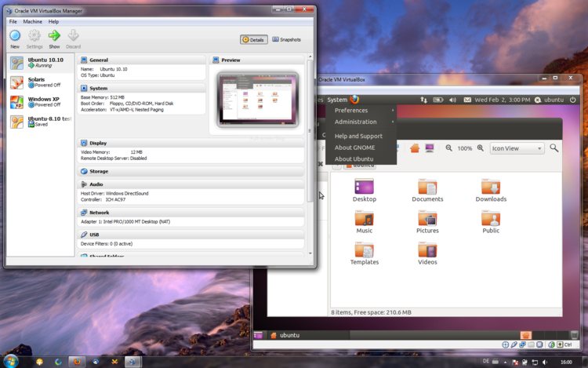Viewport: 588px width, 368px height.
Task: Click the VM preview thumbnail
Action: click(x=258, y=100)
